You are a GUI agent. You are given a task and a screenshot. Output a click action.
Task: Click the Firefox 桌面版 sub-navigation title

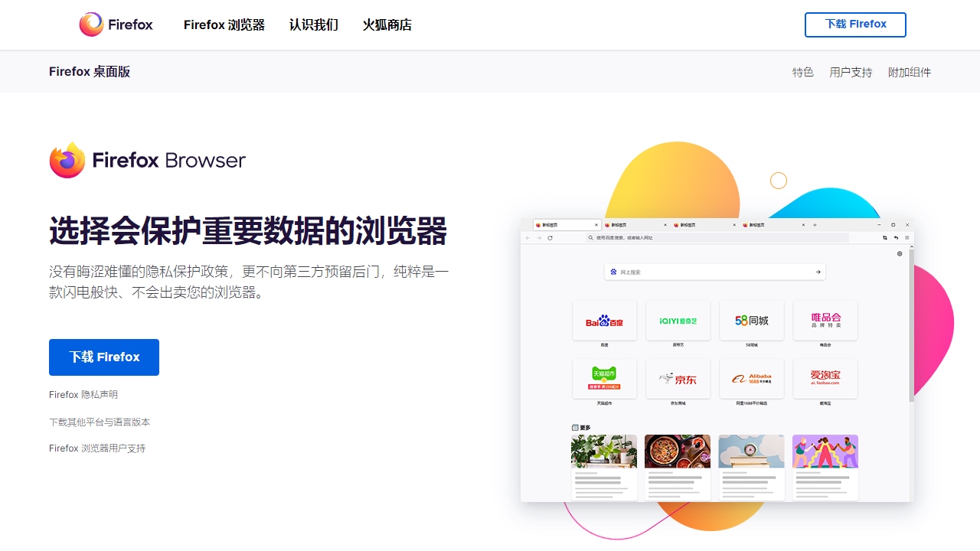point(90,71)
